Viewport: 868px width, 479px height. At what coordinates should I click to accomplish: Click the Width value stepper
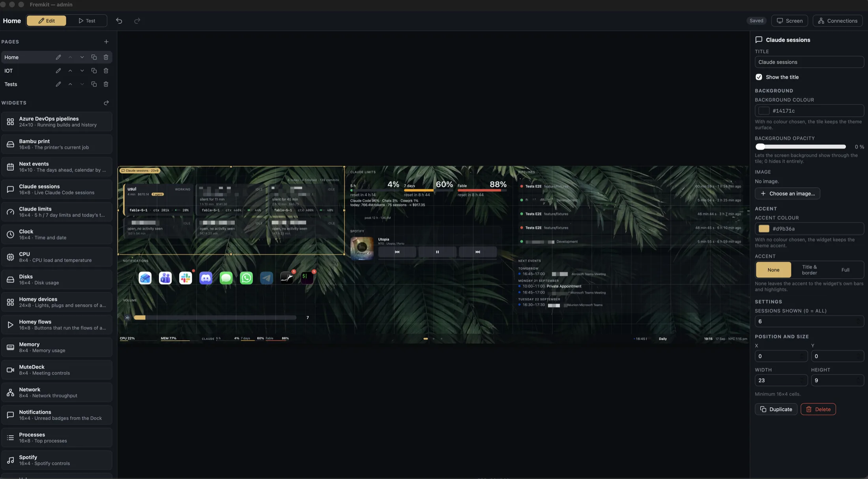coord(802,380)
